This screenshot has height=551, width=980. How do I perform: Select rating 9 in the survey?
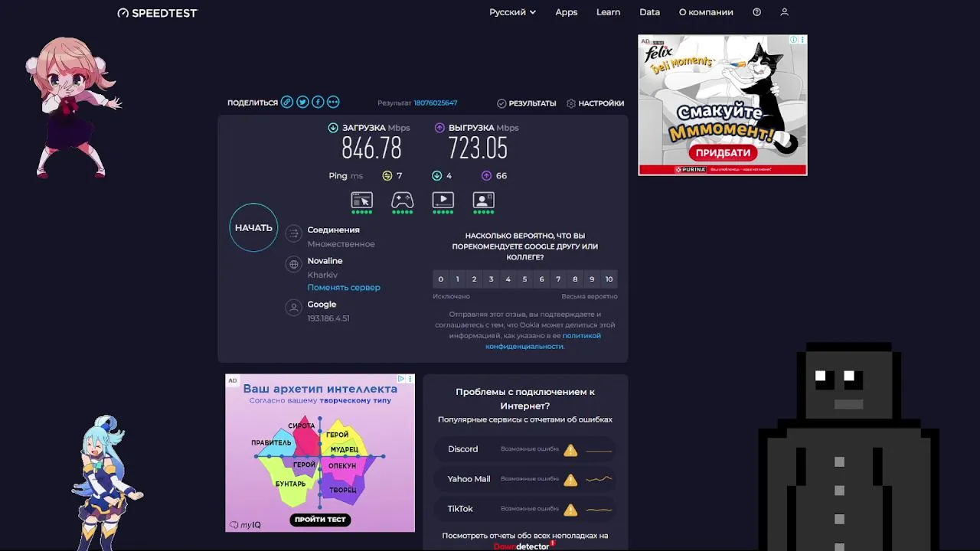point(592,279)
